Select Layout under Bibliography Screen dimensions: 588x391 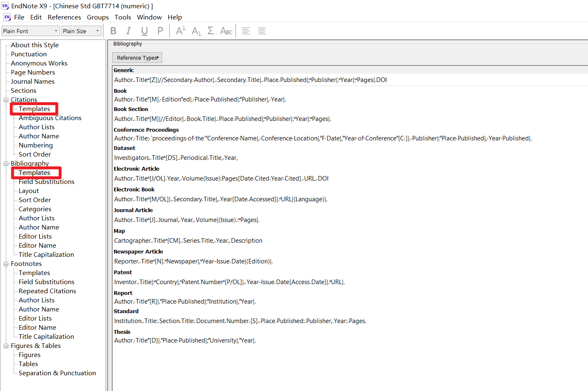(x=29, y=191)
